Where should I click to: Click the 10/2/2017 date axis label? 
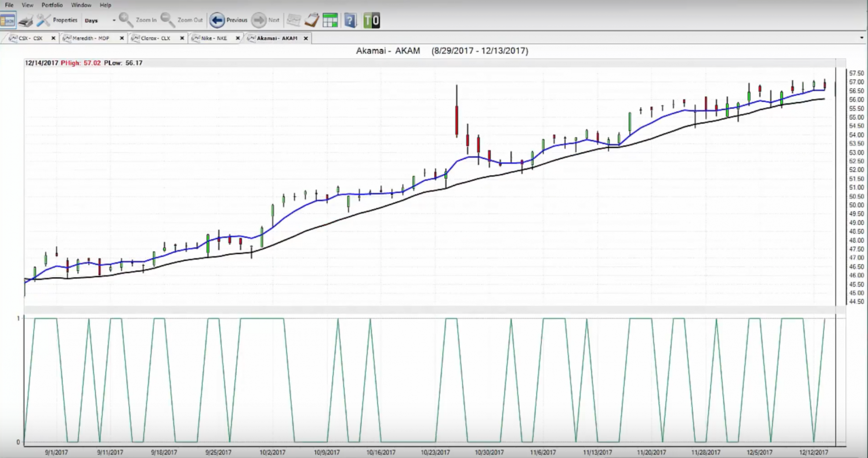click(272, 452)
